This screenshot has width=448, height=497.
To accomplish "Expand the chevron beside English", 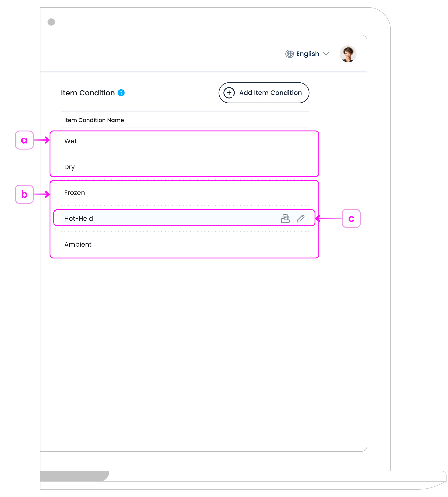I will click(326, 54).
